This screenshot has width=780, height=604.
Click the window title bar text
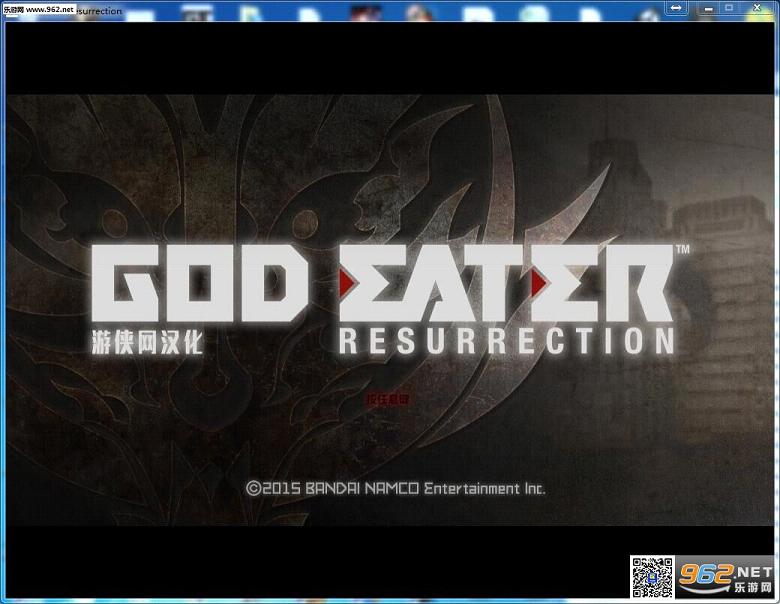(x=99, y=11)
